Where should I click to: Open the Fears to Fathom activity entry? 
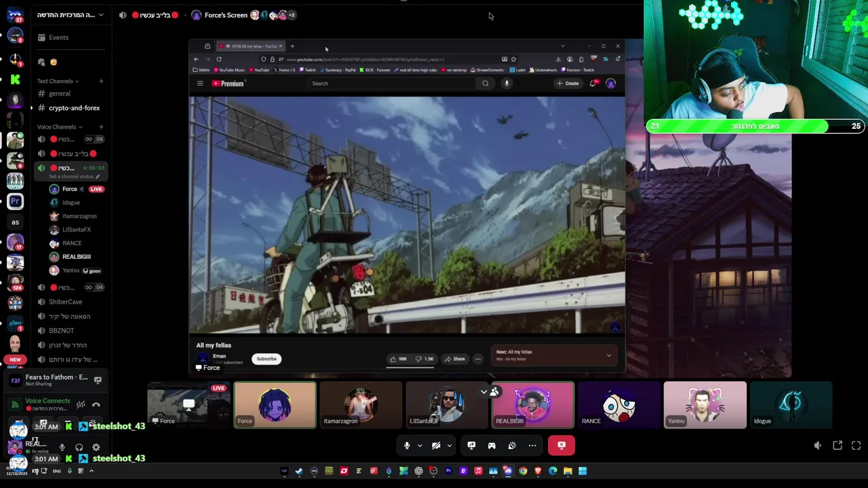[x=56, y=380]
